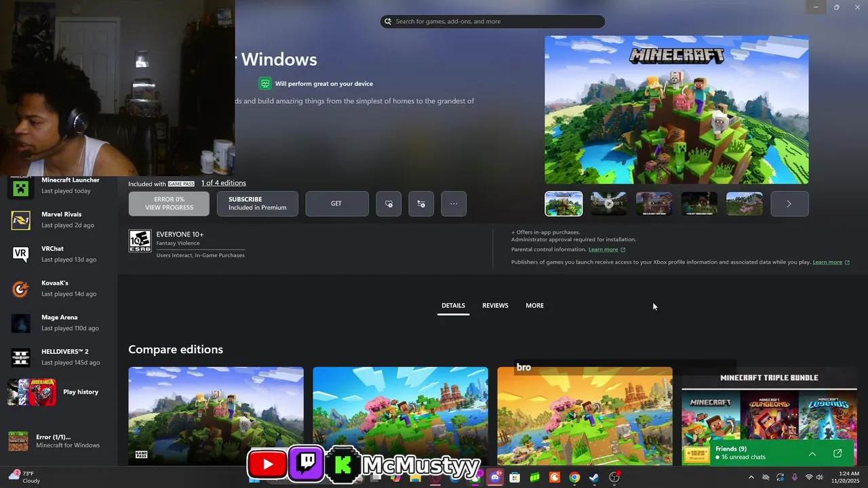
Task: Open the three-dot more options button
Action: 454,204
